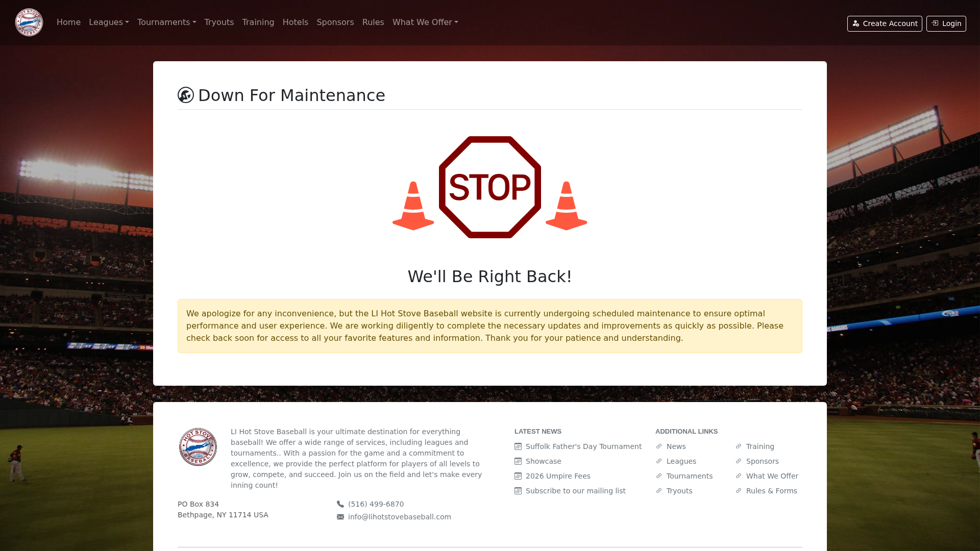Open the What We Offer dropdown menu
Viewport: 980px width, 551px height.
tap(425, 22)
